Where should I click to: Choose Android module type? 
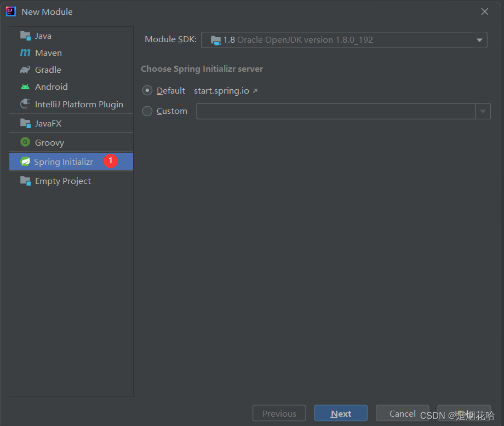point(71,87)
